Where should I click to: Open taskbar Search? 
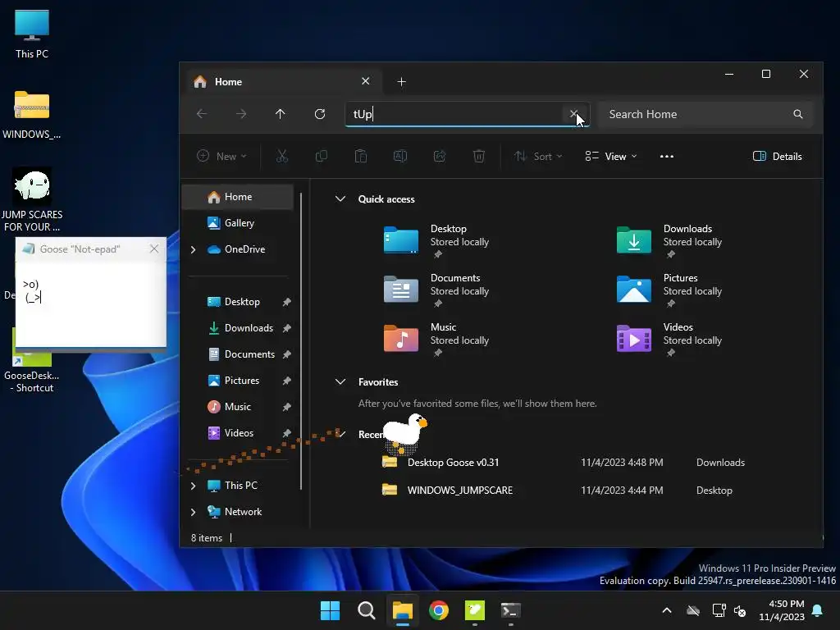(367, 610)
